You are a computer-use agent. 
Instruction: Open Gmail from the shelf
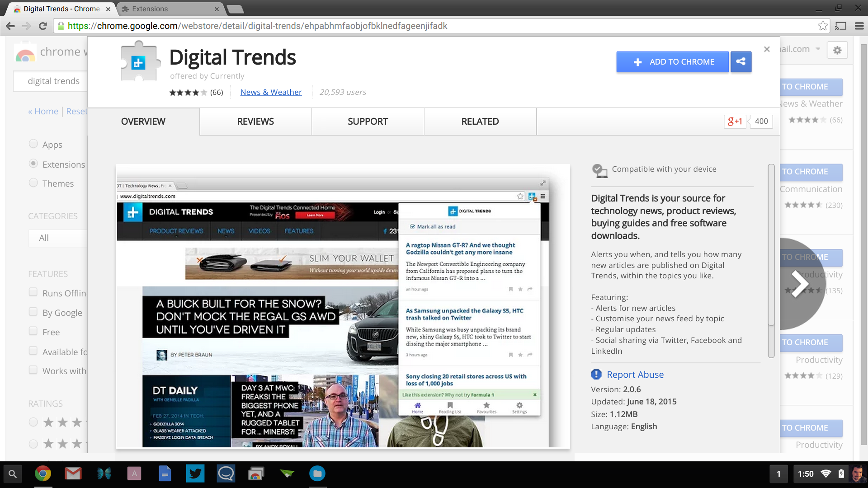[x=73, y=474]
